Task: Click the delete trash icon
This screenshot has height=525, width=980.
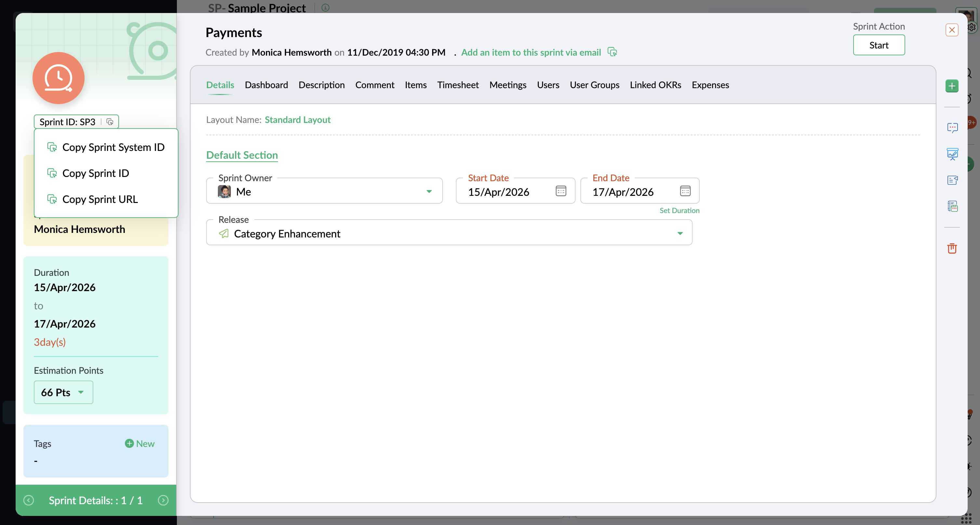Action: tap(952, 248)
